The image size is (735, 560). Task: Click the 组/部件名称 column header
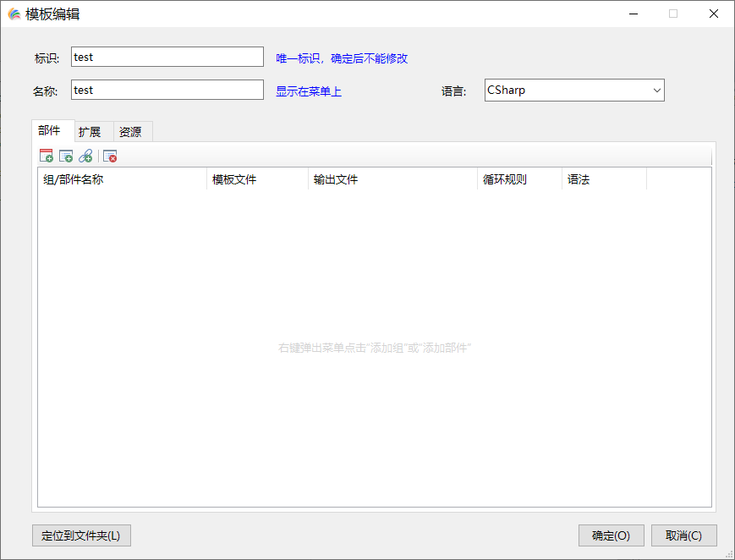(x=123, y=179)
